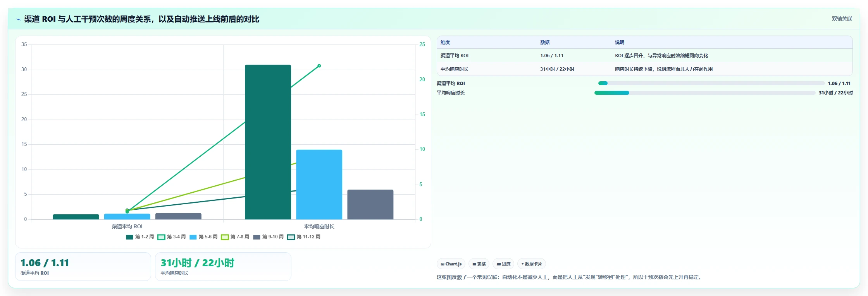The height and width of the screenshot is (296, 868).
Task: Click the 平均响应时长 table row label
Action: coord(455,69)
